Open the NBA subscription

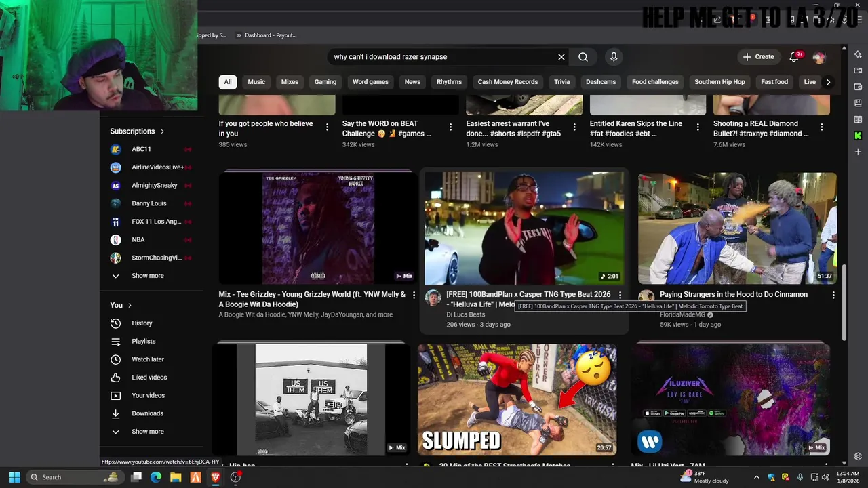pyautogui.click(x=151, y=239)
